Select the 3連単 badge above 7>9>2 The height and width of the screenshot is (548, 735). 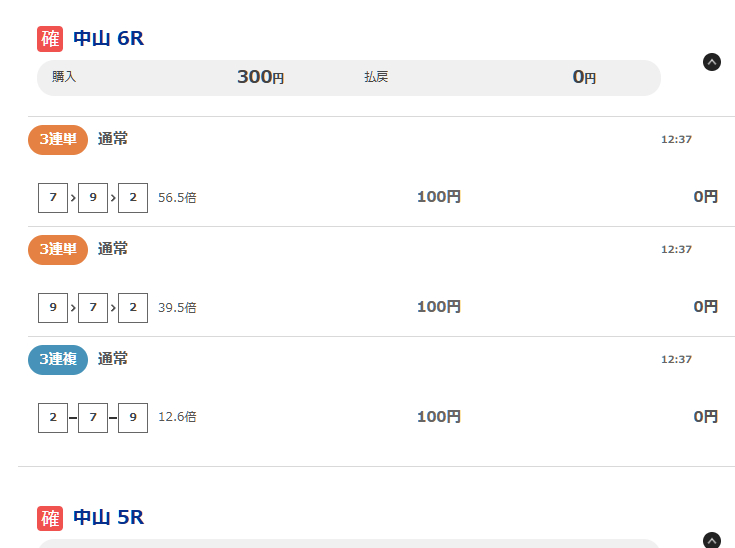coord(58,139)
